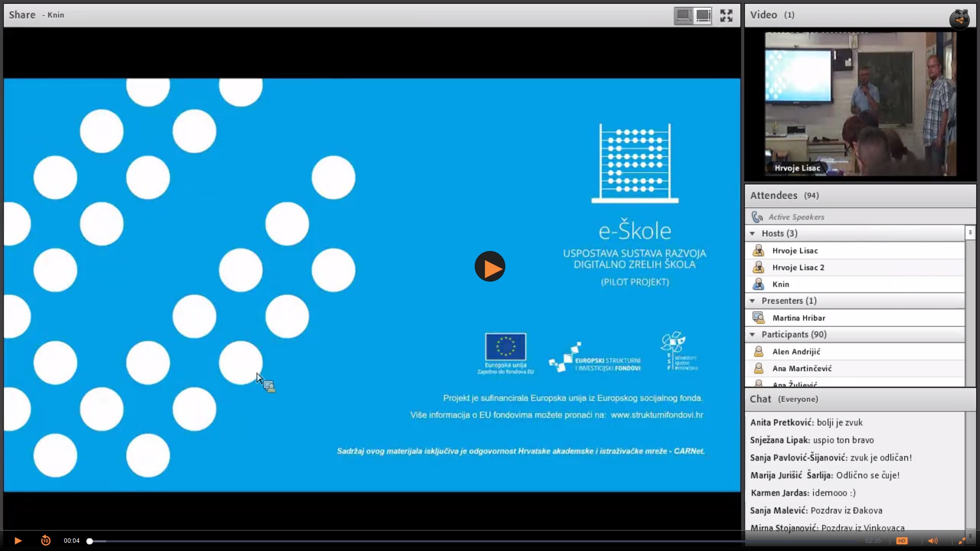Mute the recording volume icon
The width and height of the screenshot is (980, 551).
click(x=933, y=541)
